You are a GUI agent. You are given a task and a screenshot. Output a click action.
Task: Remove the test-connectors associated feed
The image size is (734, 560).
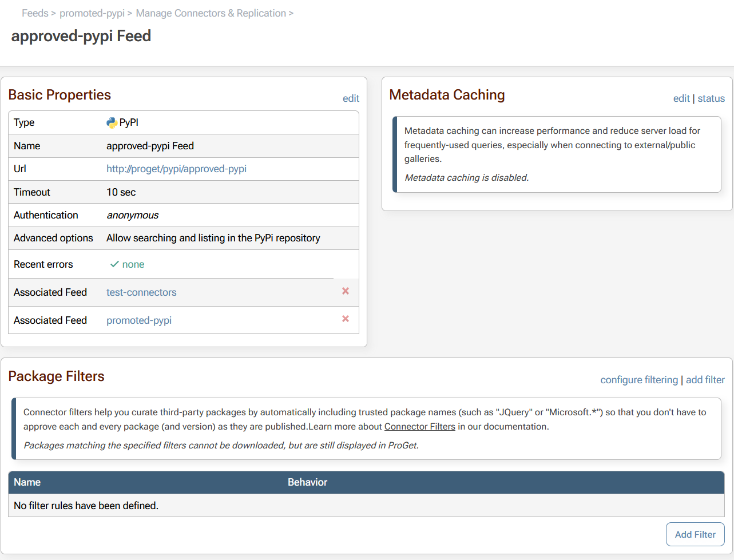coord(346,291)
